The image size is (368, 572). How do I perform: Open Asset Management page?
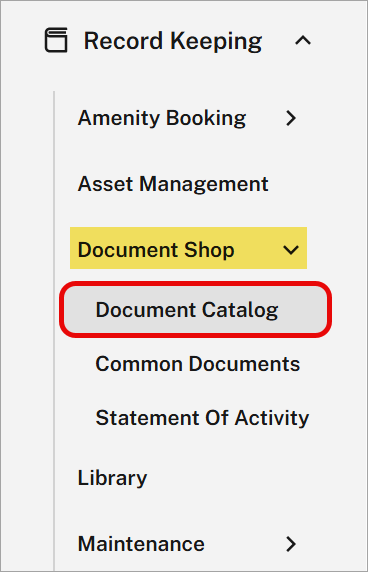click(173, 183)
